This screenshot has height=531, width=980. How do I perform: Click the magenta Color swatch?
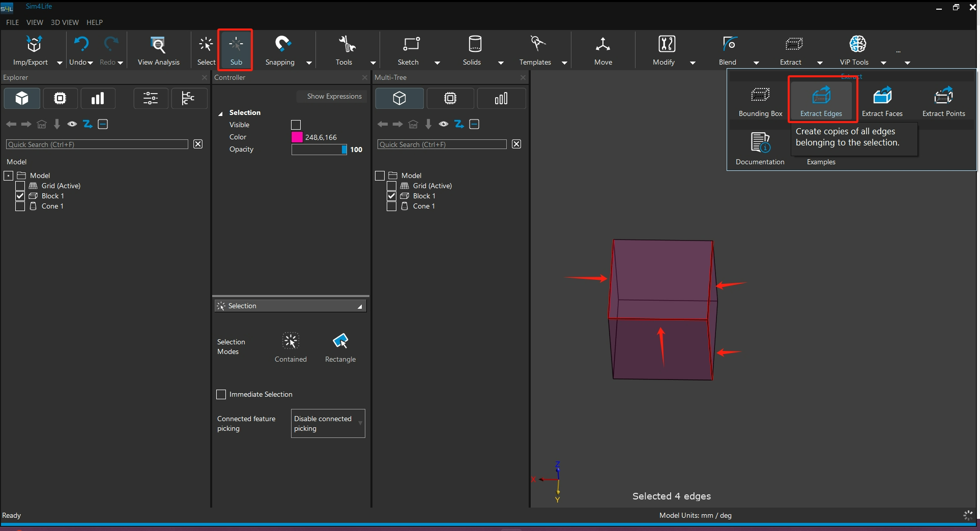297,137
